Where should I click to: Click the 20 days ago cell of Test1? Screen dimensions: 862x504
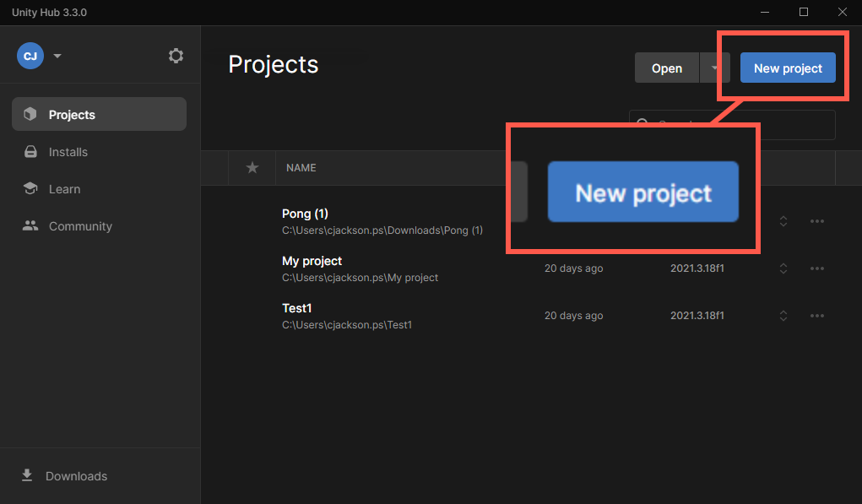pyautogui.click(x=573, y=316)
